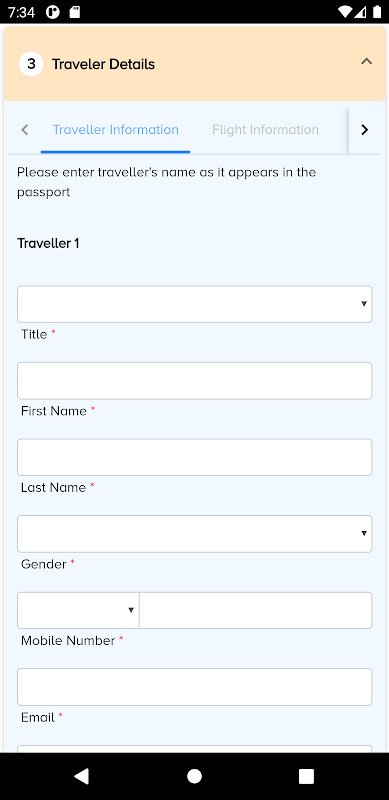
Task: Open the mobile country code dropdown
Action: pyautogui.click(x=78, y=610)
